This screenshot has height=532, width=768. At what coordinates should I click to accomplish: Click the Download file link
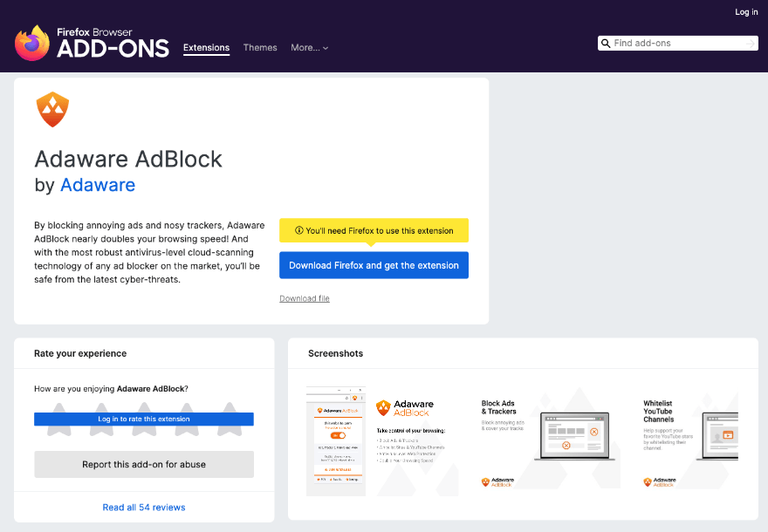pos(305,298)
